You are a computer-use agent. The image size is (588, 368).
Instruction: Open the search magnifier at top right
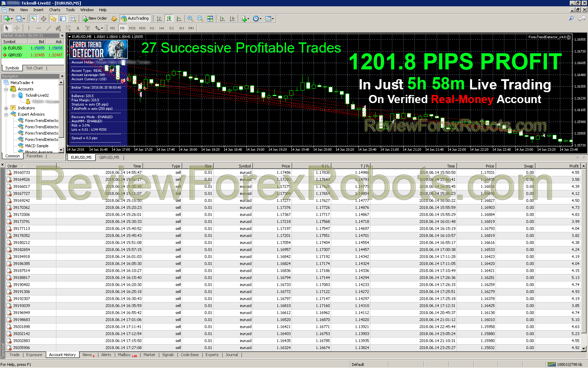pos(572,19)
